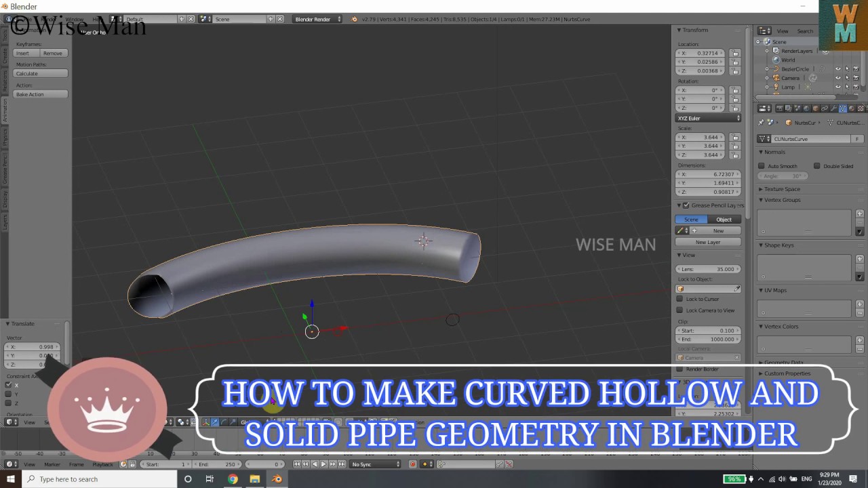Jump to the next keyframe
The height and width of the screenshot is (488, 868).
pyautogui.click(x=332, y=464)
